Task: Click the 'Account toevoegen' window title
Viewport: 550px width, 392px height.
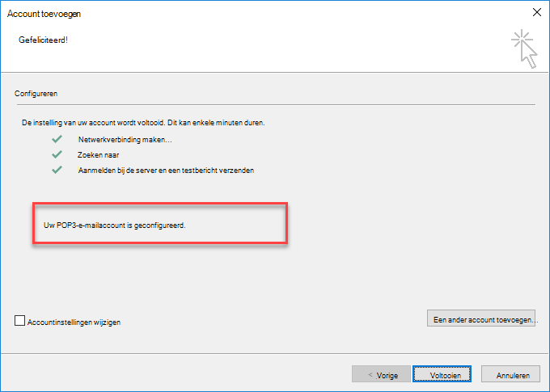Action: point(44,14)
